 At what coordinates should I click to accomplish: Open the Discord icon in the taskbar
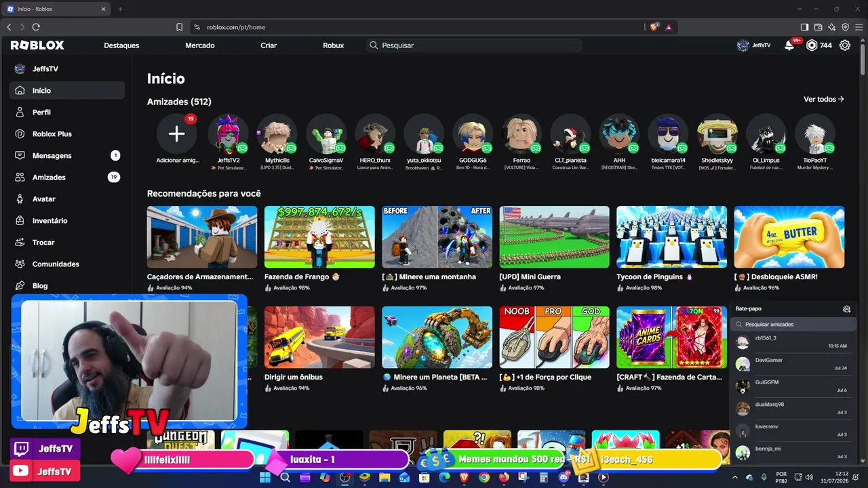564,477
